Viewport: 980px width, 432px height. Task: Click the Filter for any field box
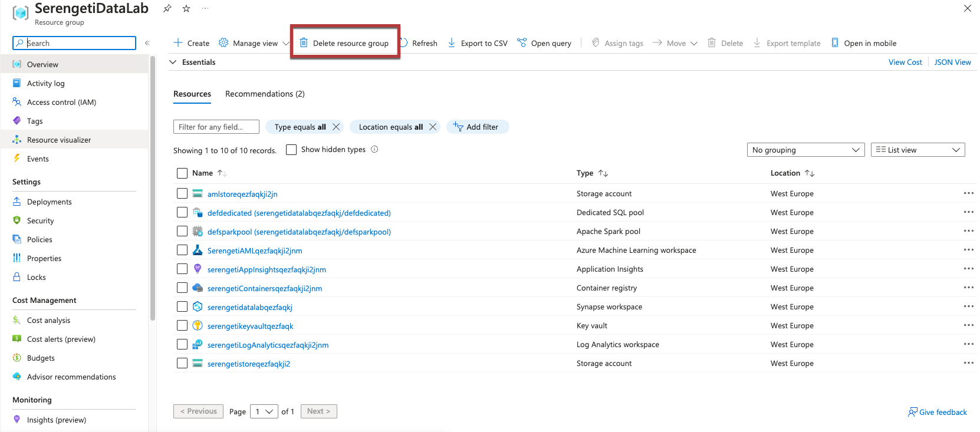point(216,127)
